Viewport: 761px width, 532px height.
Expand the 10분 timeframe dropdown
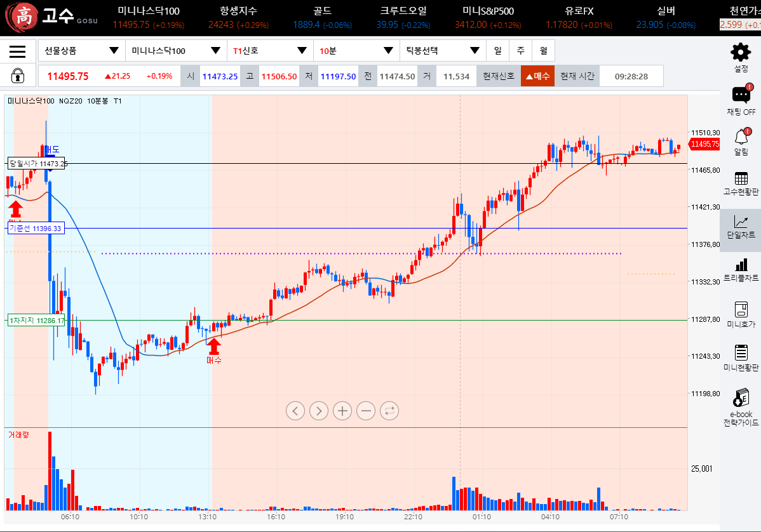tap(357, 50)
